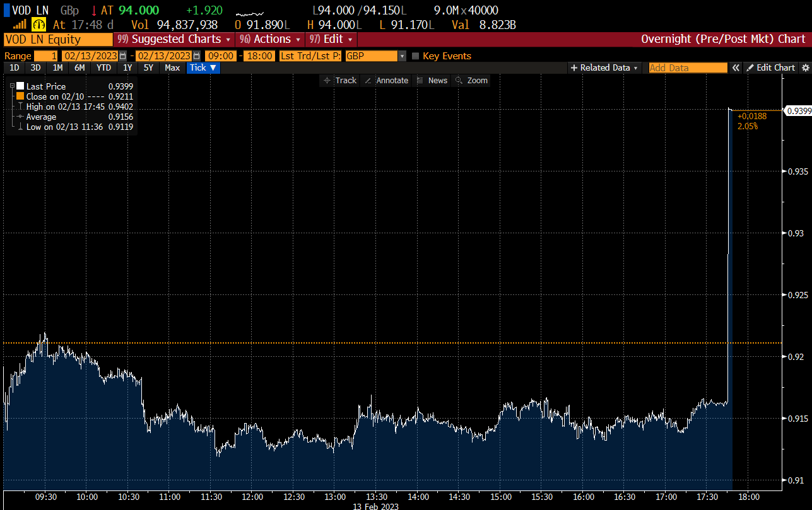The height and width of the screenshot is (510, 812).
Task: Click the chart settings gear icon
Action: (x=805, y=67)
